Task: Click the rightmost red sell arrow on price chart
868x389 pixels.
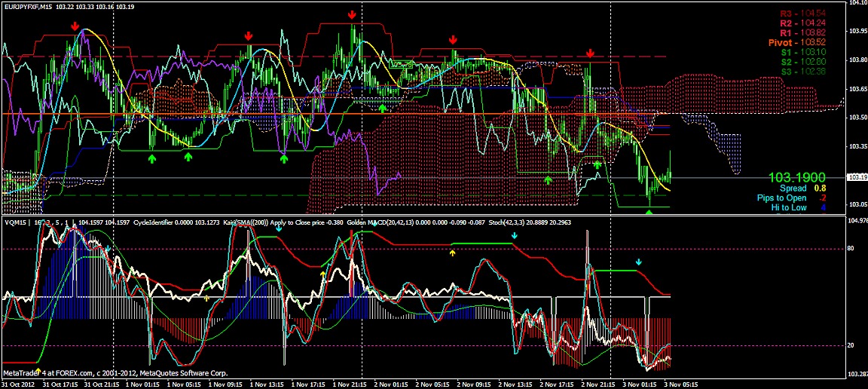Action: 590,54
